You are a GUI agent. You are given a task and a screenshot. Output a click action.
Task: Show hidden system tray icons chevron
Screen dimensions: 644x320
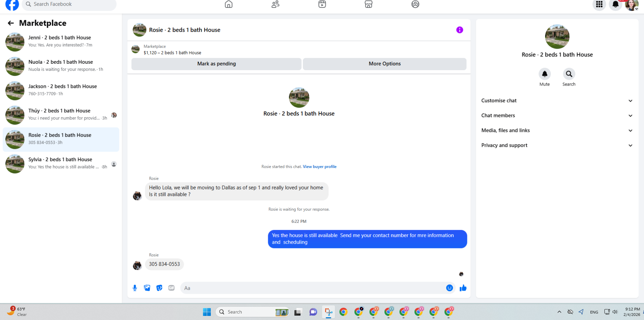tap(559, 312)
